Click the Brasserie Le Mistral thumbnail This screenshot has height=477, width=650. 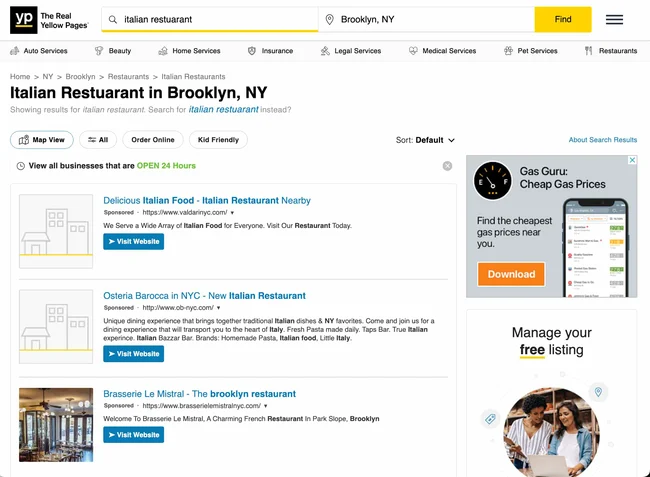56,425
